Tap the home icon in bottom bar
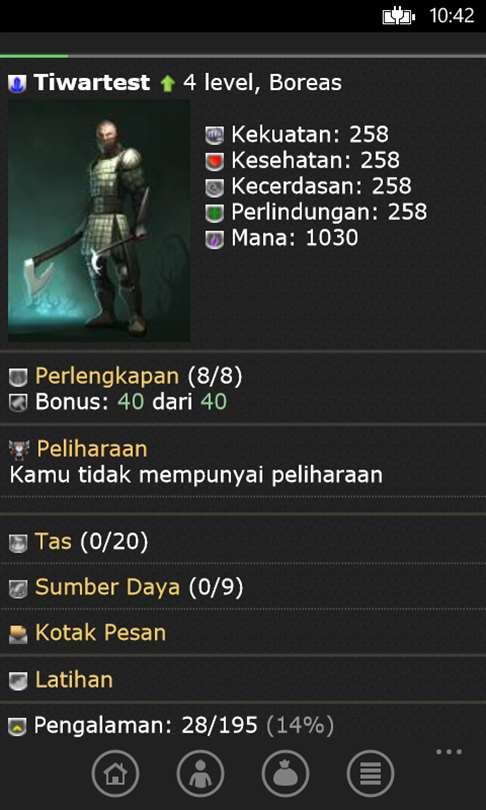The height and width of the screenshot is (810, 486). tap(115, 774)
